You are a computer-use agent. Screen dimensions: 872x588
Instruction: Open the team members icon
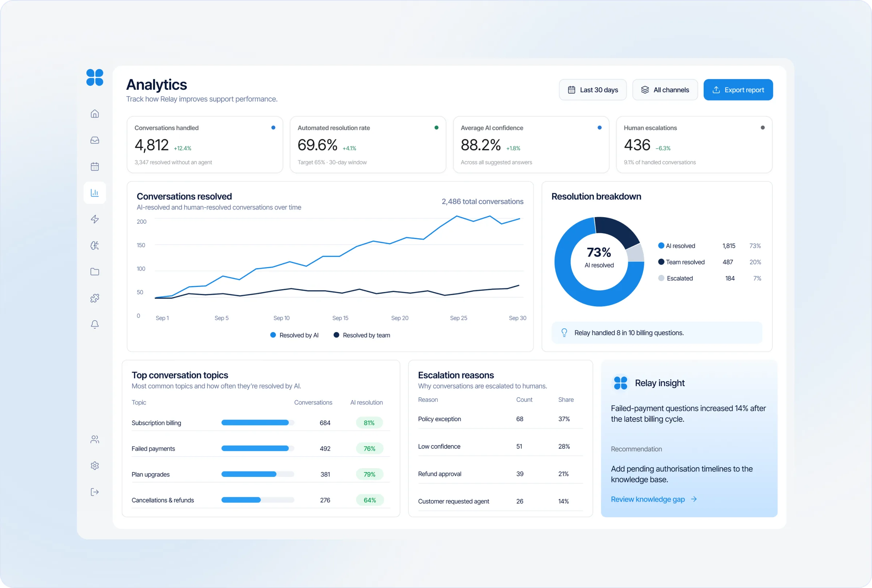[95, 439]
